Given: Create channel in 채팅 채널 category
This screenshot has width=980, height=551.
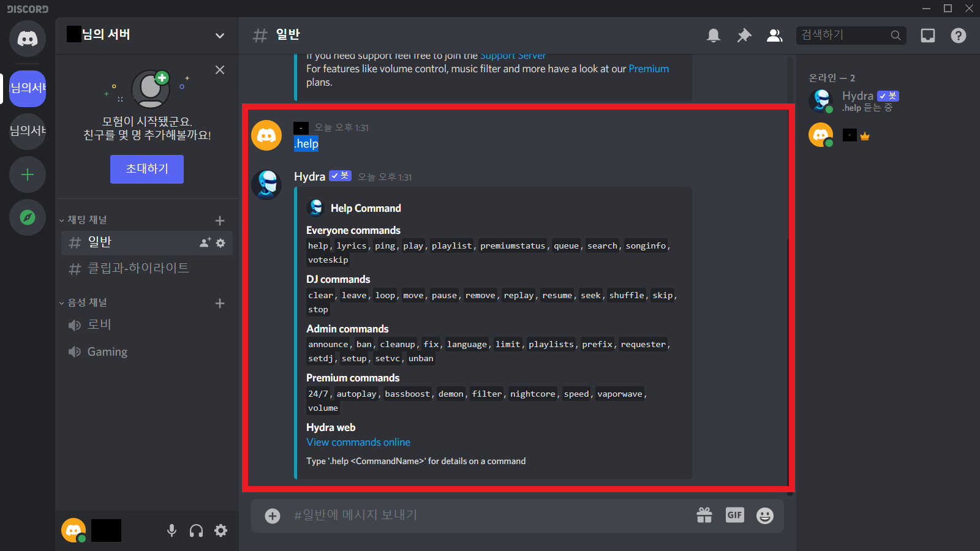Looking at the screenshot, I should pyautogui.click(x=220, y=220).
